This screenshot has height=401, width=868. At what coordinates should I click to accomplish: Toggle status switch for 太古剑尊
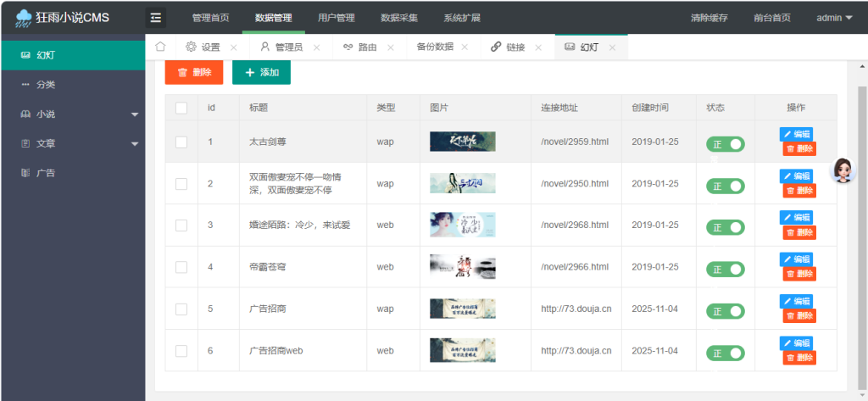tap(726, 145)
